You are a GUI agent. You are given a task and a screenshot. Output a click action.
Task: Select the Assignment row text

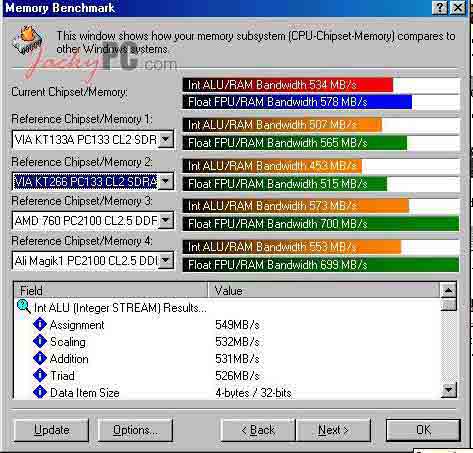pyautogui.click(x=77, y=325)
